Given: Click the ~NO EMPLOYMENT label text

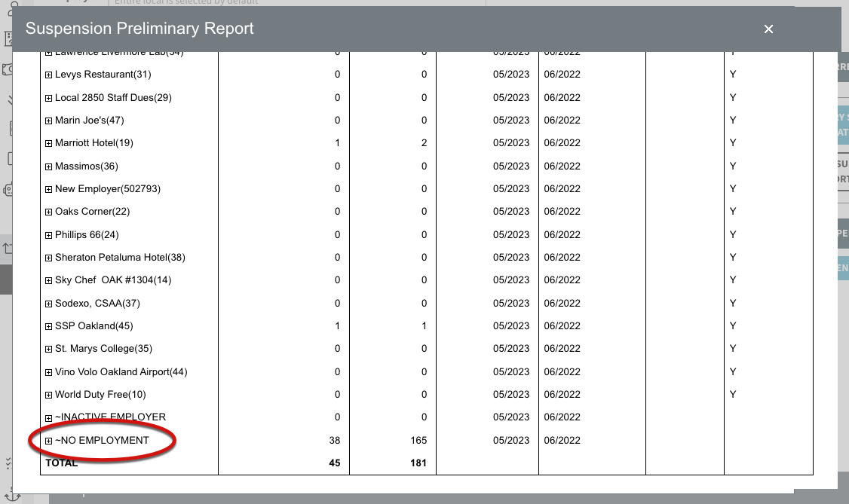Looking at the screenshot, I should [102, 440].
